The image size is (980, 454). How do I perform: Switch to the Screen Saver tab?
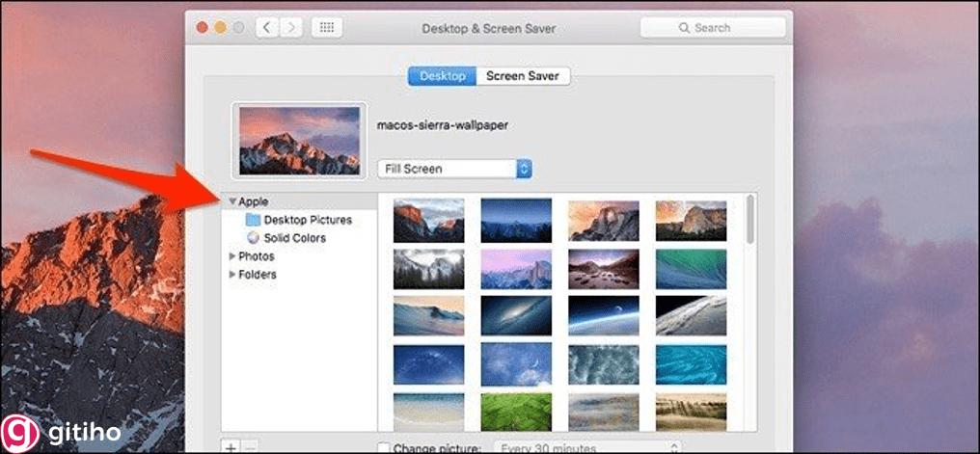point(523,76)
